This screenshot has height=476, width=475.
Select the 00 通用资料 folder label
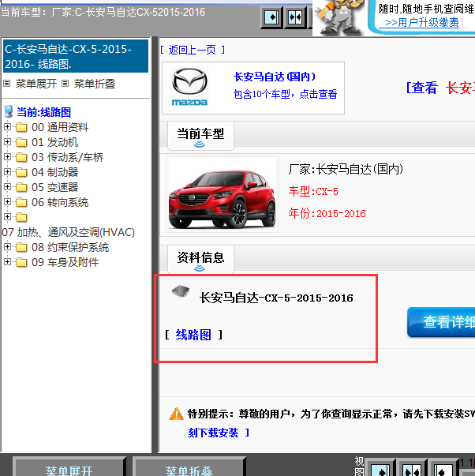pos(60,127)
